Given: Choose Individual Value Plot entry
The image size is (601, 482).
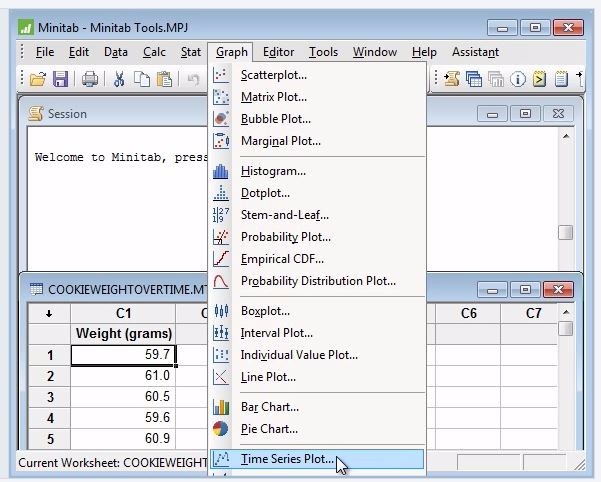Looking at the screenshot, I should click(317, 355).
